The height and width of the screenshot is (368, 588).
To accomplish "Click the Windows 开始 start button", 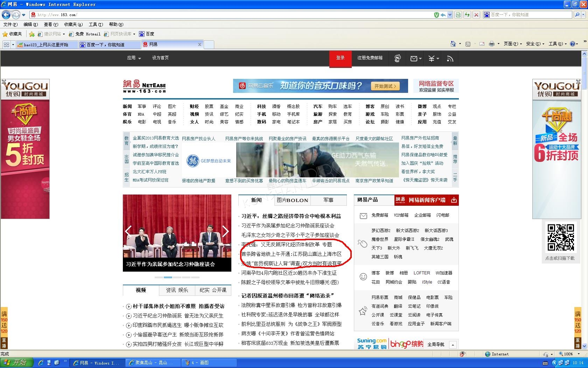I will pos(16,363).
